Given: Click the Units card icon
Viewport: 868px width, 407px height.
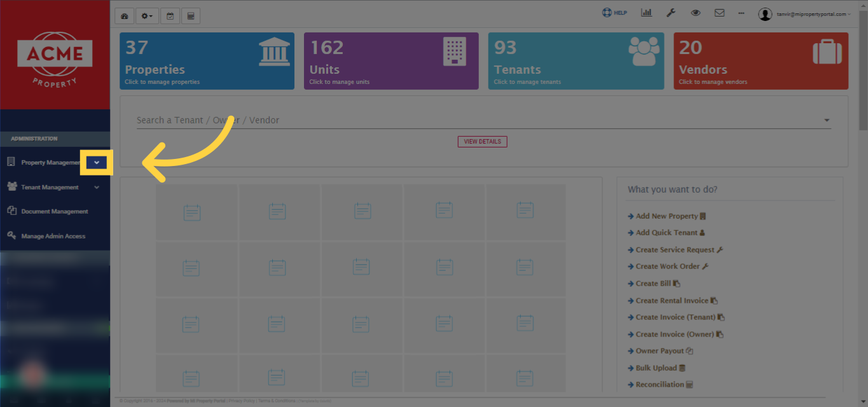Looking at the screenshot, I should coord(454,51).
